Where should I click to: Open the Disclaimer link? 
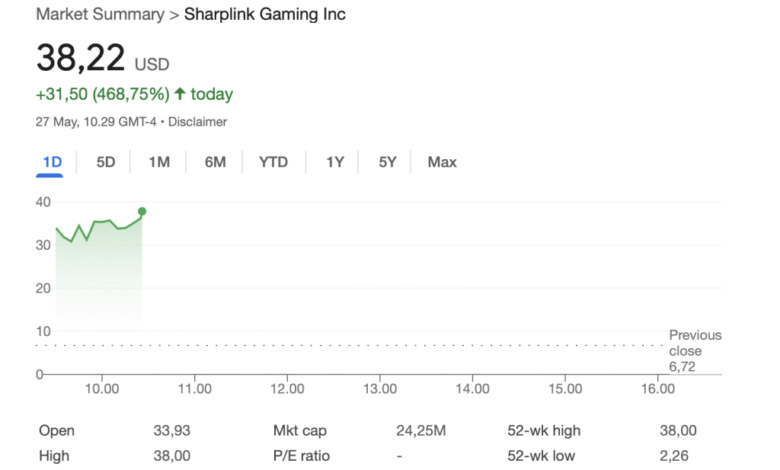[198, 122]
